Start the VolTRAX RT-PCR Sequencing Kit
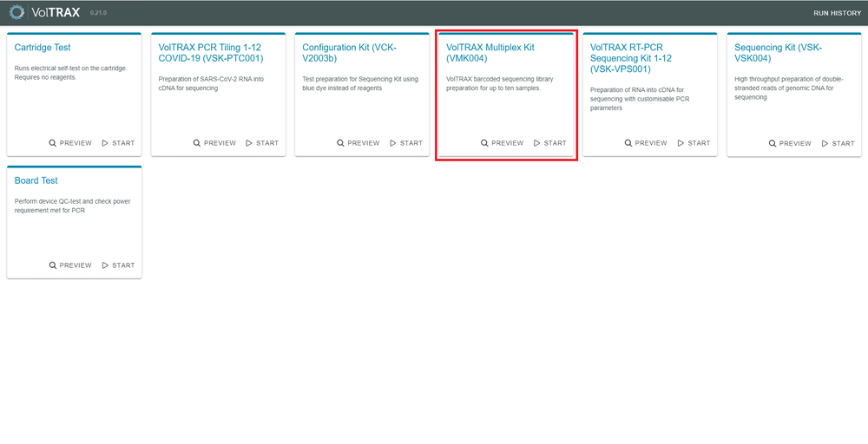The height and width of the screenshot is (444, 868). (x=694, y=143)
